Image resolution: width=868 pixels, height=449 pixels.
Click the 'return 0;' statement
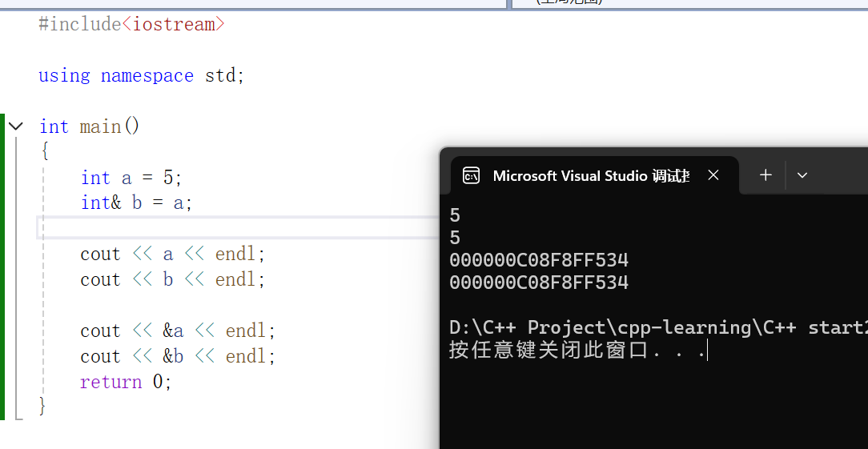click(126, 382)
